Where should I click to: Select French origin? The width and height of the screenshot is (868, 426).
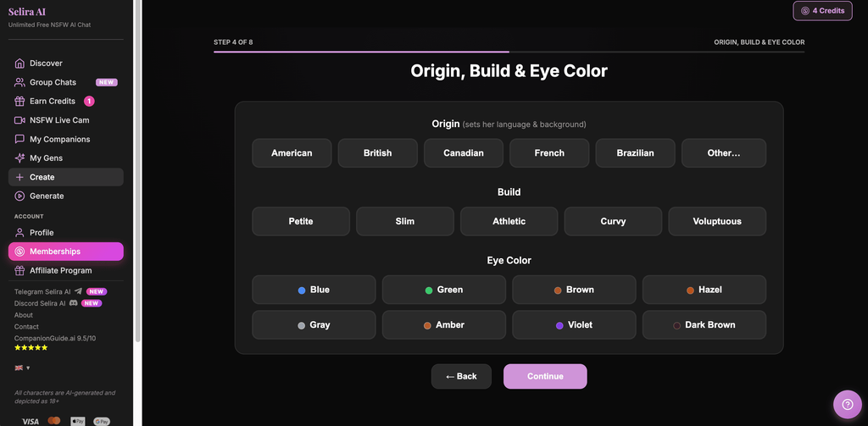pos(549,153)
